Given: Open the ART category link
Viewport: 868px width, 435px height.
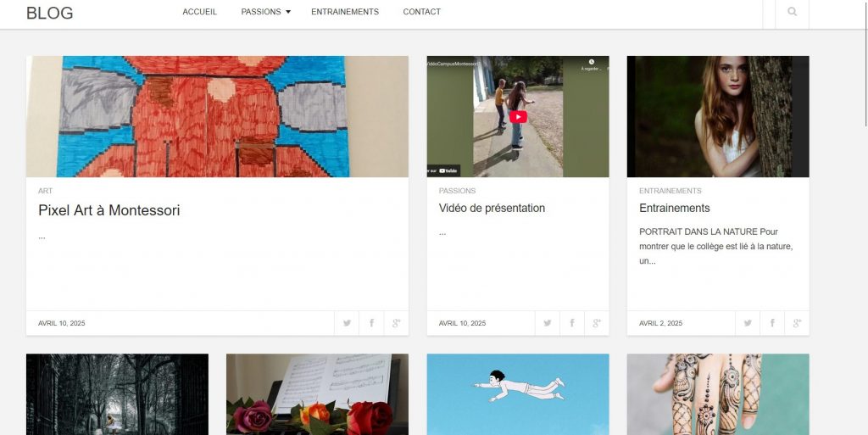Looking at the screenshot, I should point(45,191).
